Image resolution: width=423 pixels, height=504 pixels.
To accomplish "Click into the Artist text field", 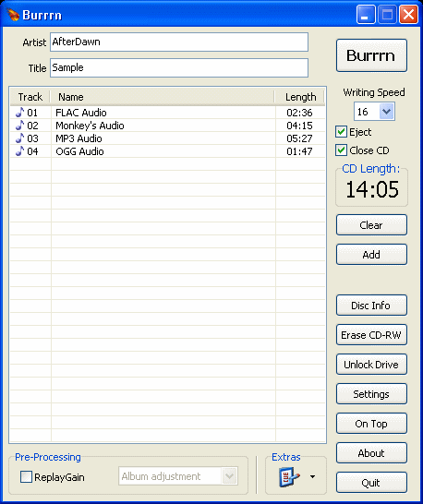I will [179, 42].
